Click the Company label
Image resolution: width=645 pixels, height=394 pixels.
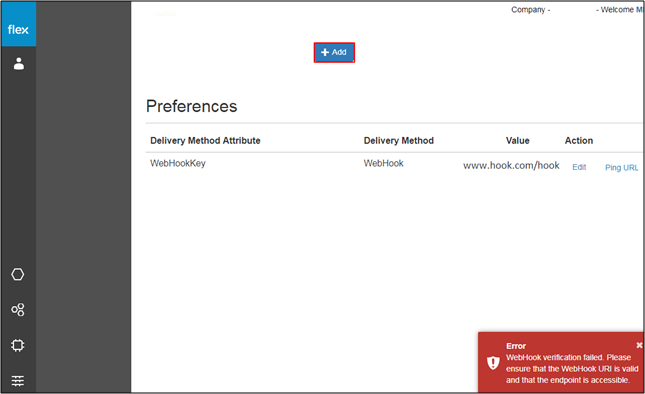531,9
